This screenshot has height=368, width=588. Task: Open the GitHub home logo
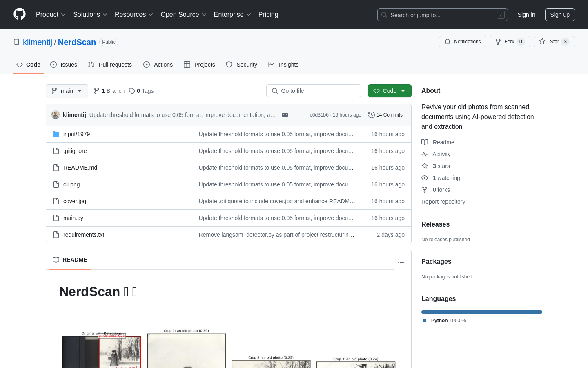click(x=20, y=14)
